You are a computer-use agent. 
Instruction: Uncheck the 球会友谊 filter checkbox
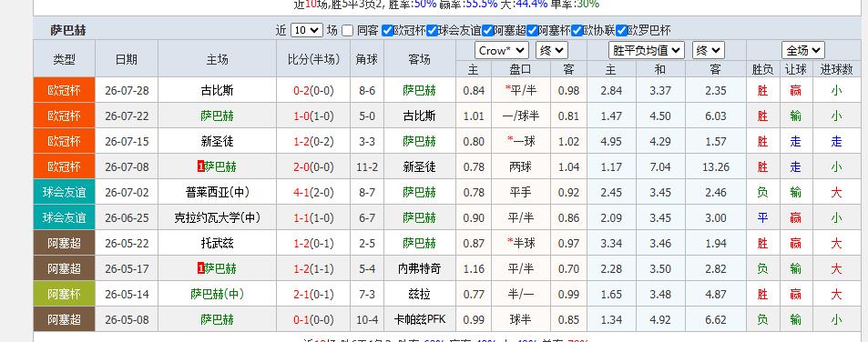(432, 31)
